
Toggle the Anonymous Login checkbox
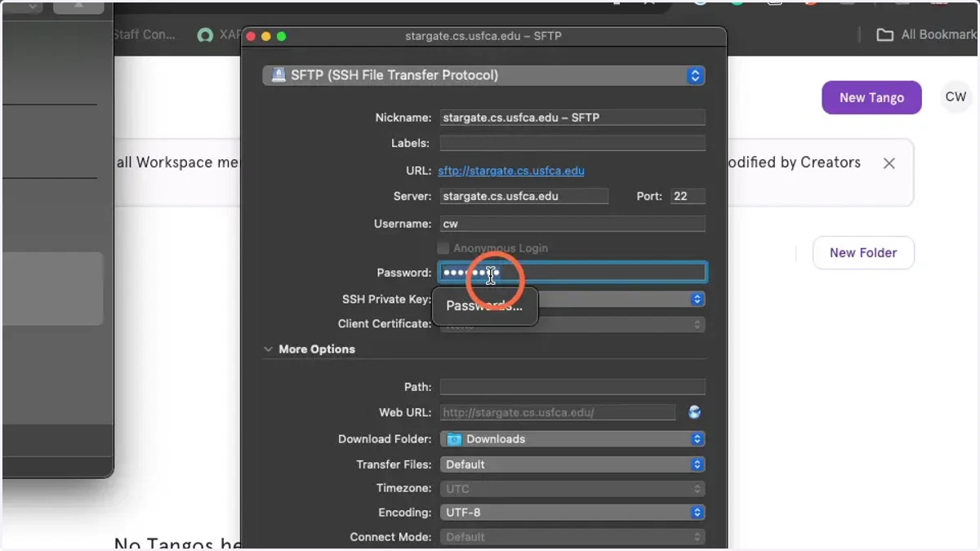coord(443,248)
